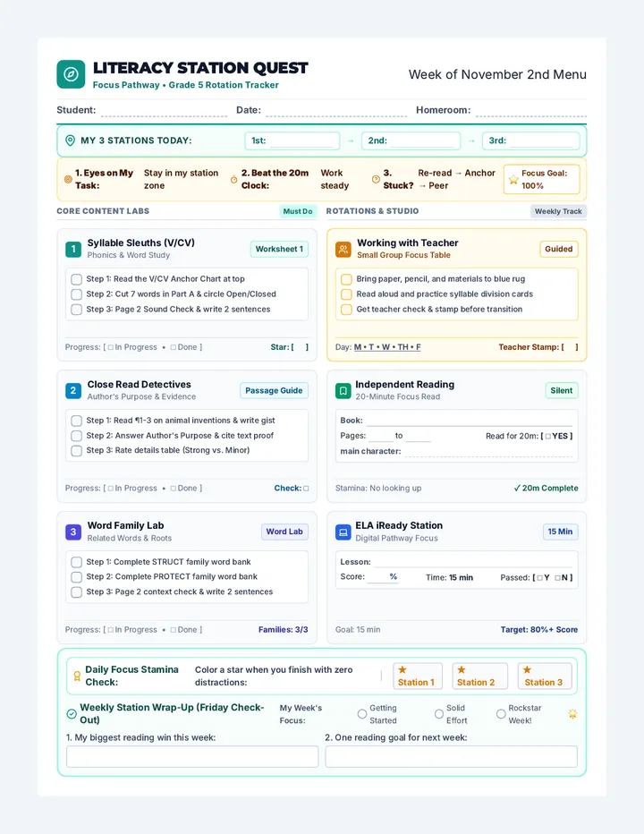Click the number 1 badge for Syllable Sleuths
The width and height of the screenshot is (644, 834).
[x=73, y=249]
